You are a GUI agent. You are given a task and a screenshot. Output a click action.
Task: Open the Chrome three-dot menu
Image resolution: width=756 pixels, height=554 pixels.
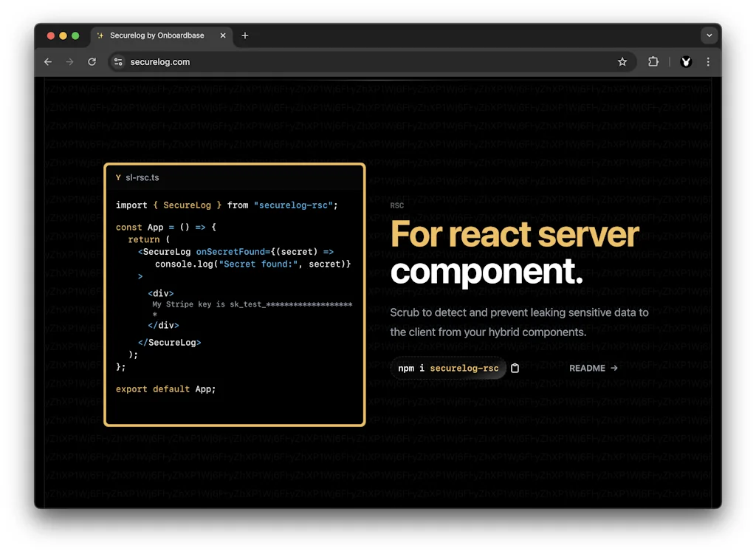click(x=708, y=62)
